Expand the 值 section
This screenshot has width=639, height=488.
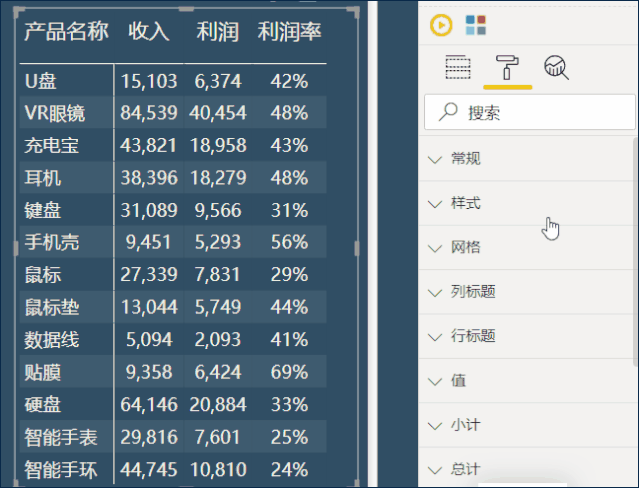coord(526,381)
